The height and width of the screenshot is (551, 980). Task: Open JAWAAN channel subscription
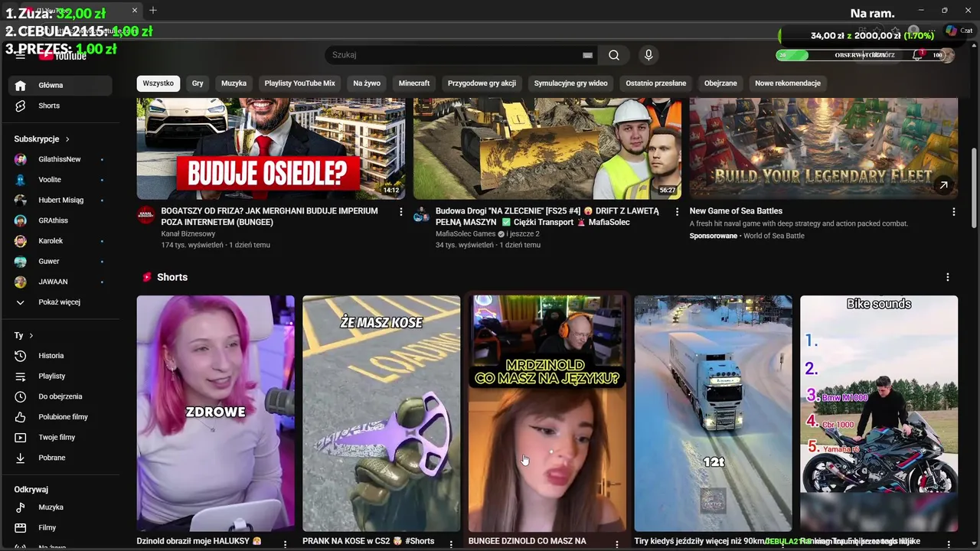pos(60,282)
